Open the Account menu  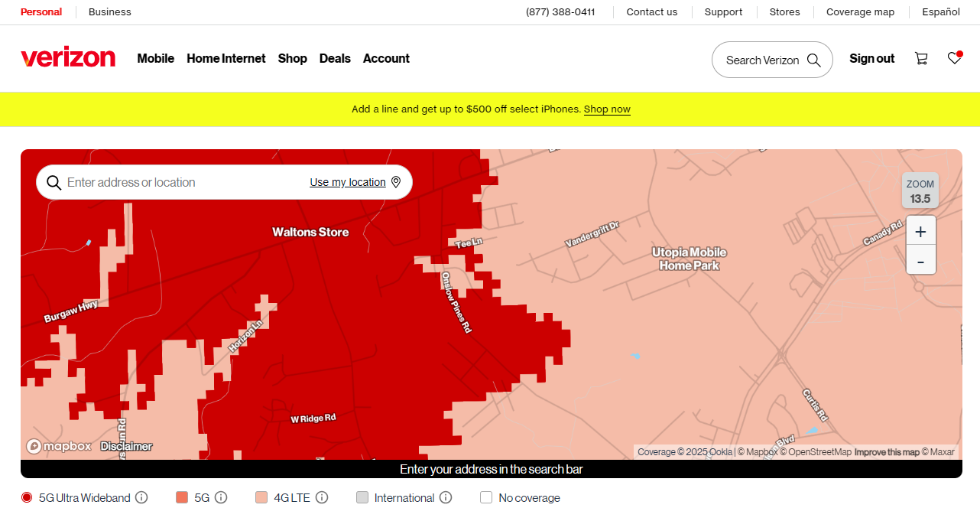[x=386, y=58]
